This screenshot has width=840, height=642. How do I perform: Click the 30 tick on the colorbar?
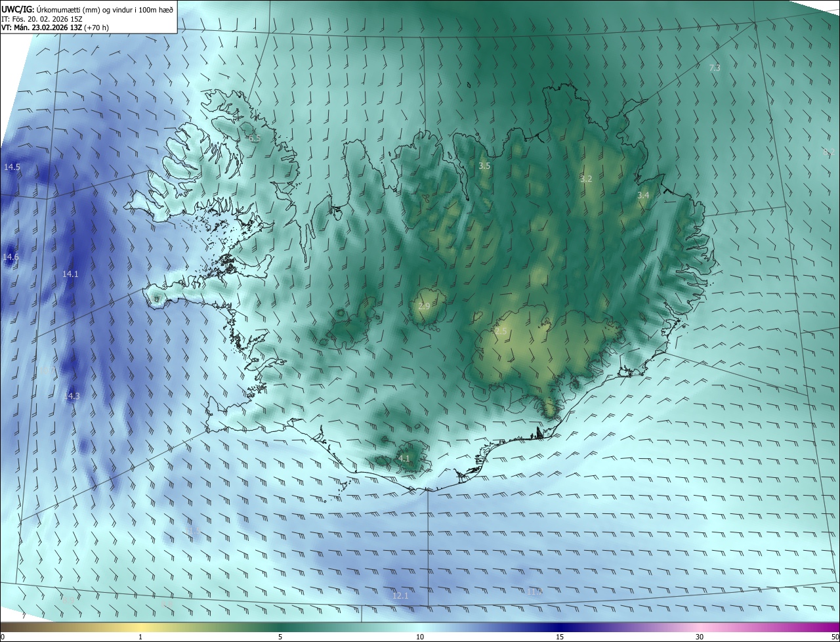pyautogui.click(x=700, y=637)
